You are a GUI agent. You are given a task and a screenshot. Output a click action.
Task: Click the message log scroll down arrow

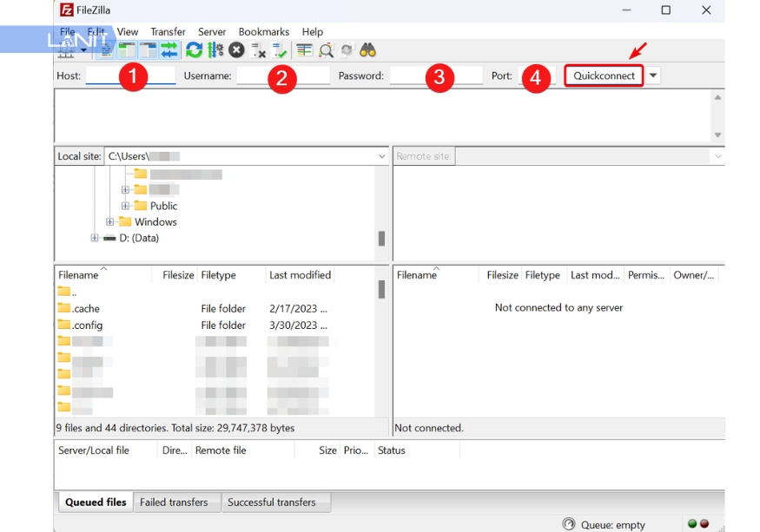pyautogui.click(x=717, y=135)
